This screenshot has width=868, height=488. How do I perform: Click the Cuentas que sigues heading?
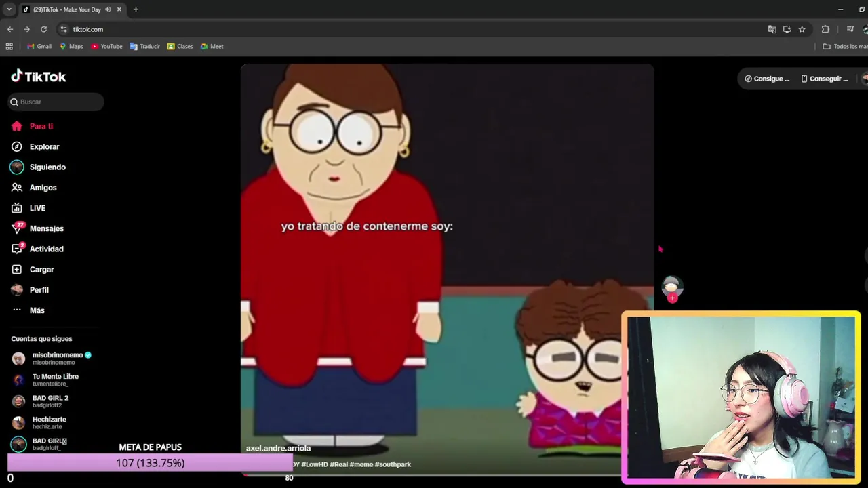pos(41,339)
